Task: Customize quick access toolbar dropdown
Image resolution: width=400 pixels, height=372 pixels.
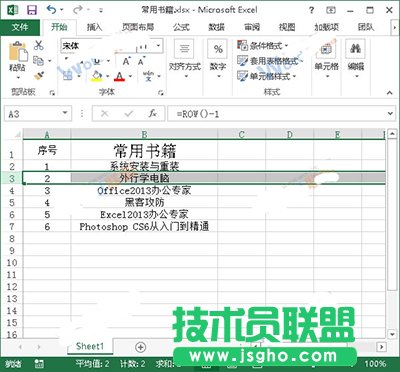Action: click(101, 10)
